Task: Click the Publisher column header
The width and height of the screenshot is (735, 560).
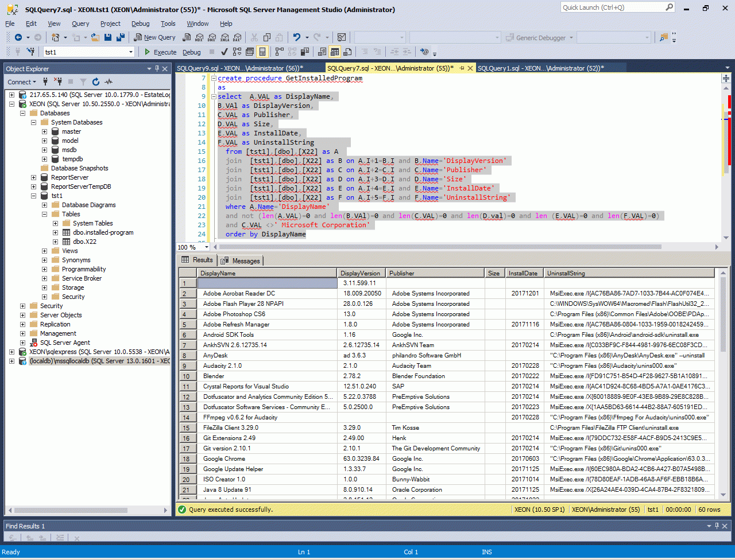Action: [x=435, y=273]
